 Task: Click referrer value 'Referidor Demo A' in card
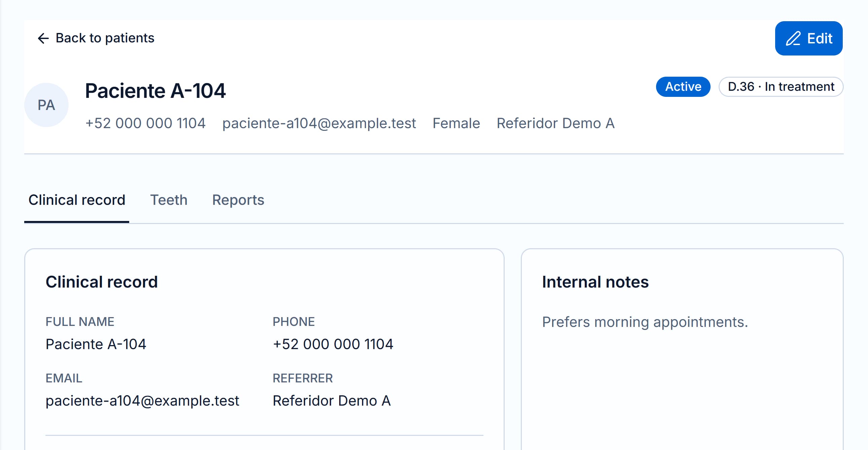tap(332, 401)
